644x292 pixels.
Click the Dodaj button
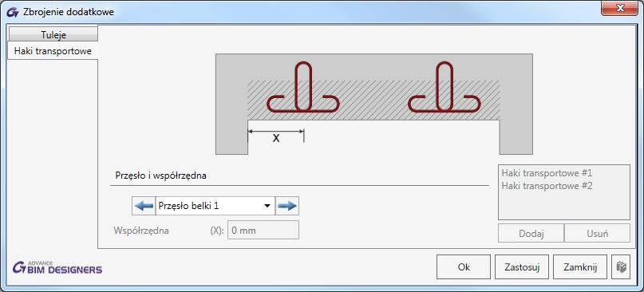coord(531,234)
